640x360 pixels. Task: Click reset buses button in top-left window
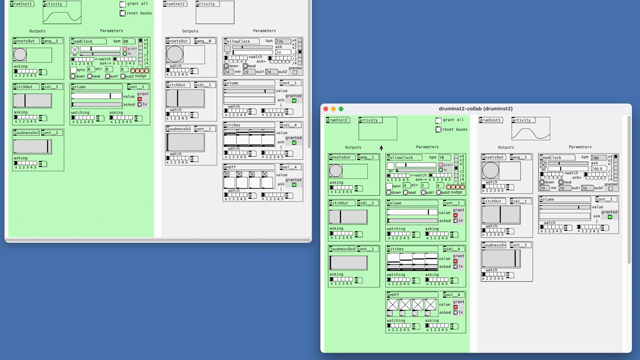click(122, 13)
